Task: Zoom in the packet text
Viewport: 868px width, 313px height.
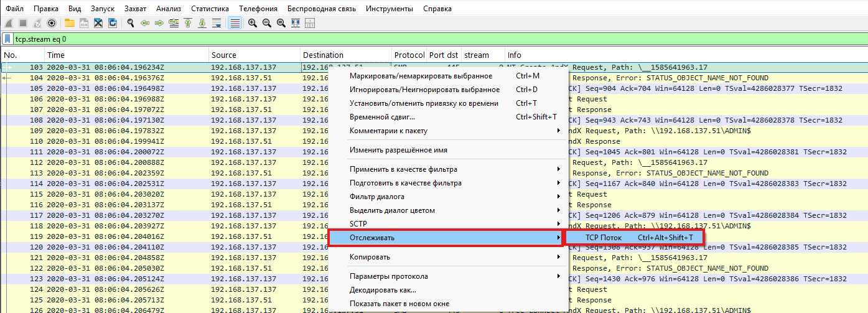Action: (253, 23)
